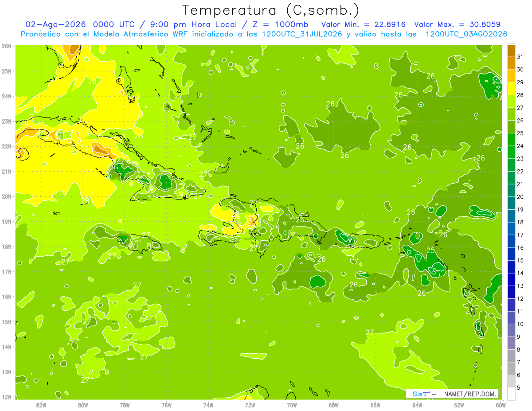Click the 13N latitude axis label
This screenshot has height=411, width=532.
pos(7,372)
